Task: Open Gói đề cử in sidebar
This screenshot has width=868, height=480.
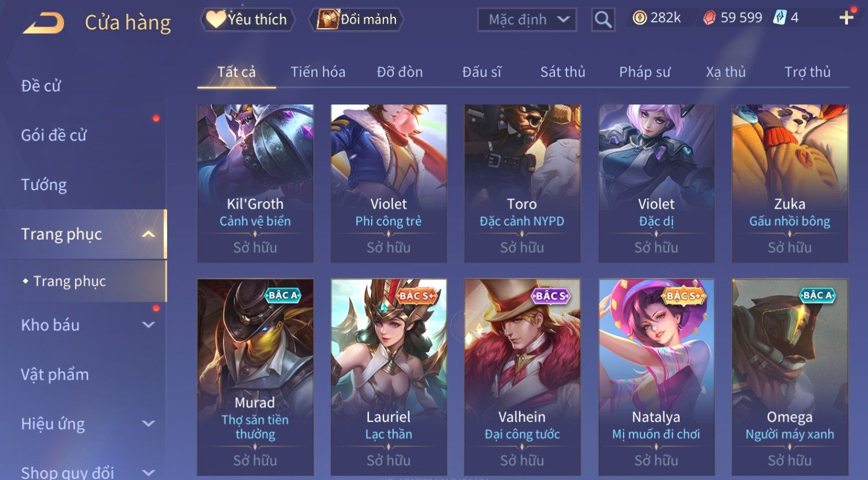Action: coord(54,135)
